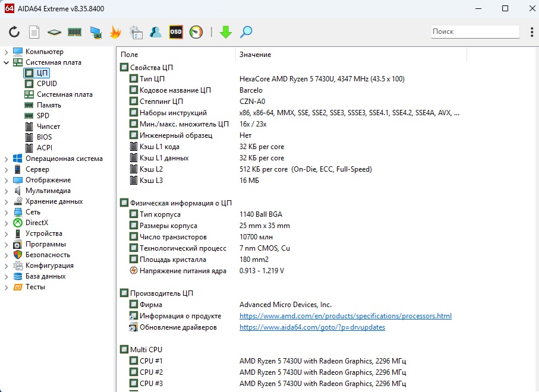539x392 pixels.
Task: Select SPD in the tree
Action: click(x=43, y=116)
